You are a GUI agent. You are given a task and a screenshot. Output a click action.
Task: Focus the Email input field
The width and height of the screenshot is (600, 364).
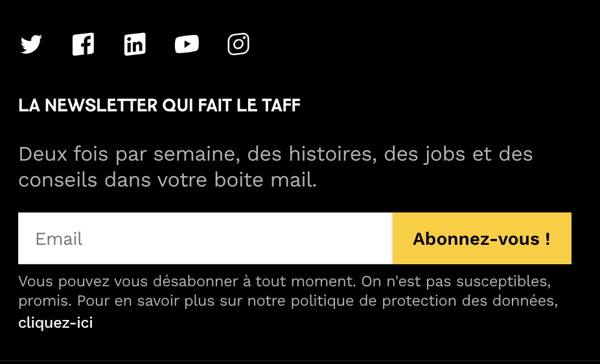205,238
